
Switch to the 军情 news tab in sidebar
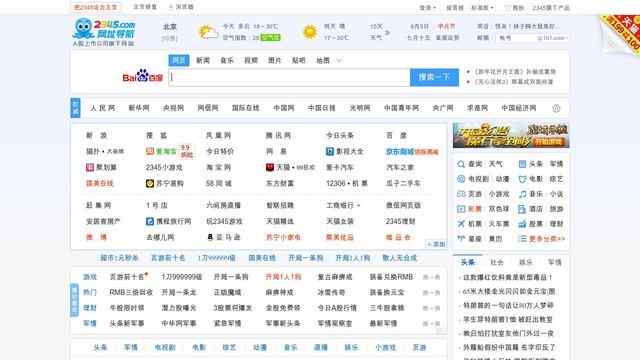555,262
